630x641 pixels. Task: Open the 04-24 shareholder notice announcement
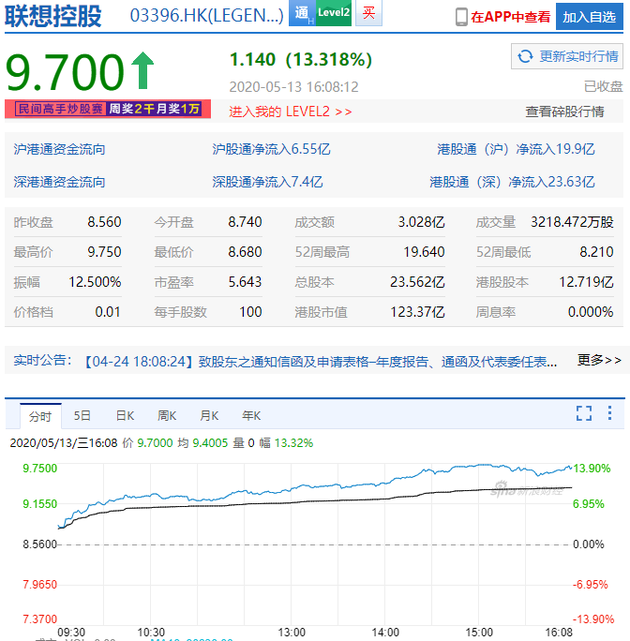pyautogui.click(x=320, y=361)
